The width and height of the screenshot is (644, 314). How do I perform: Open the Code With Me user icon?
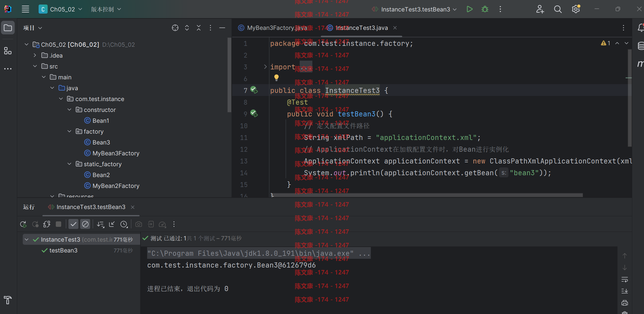[540, 9]
